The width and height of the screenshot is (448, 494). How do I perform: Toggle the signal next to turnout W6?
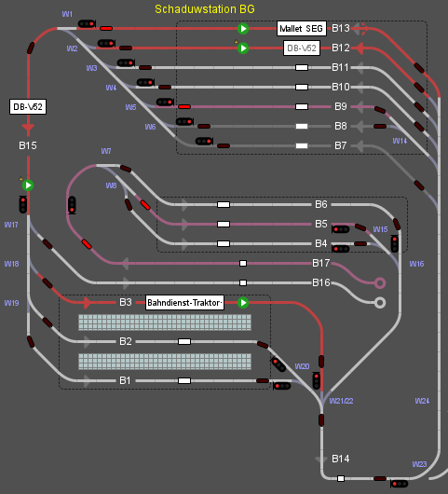coord(184,121)
